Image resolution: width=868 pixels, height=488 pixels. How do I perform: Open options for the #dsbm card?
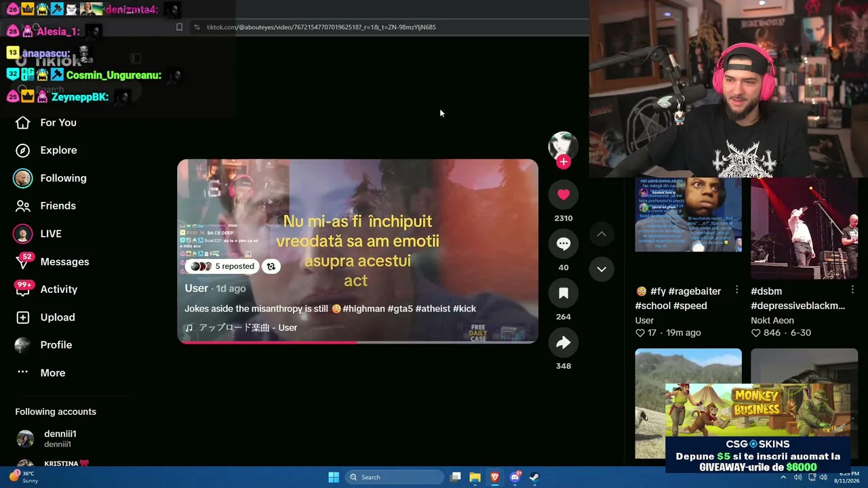(x=852, y=290)
